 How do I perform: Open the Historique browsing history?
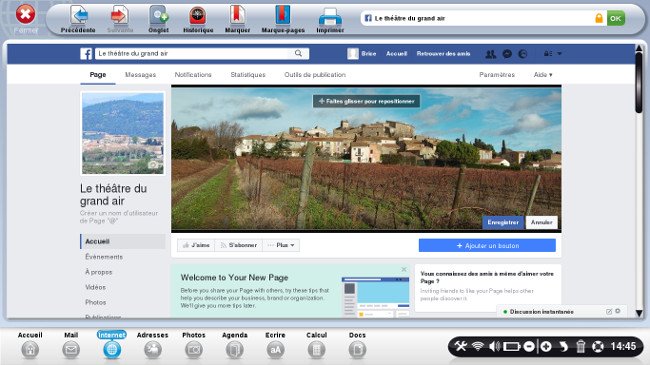(x=198, y=15)
